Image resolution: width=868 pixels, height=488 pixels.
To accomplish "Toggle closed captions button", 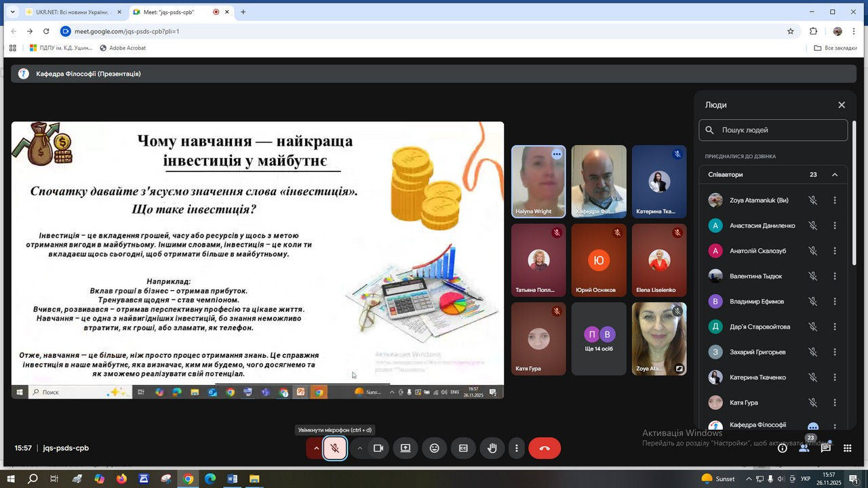I will click(x=464, y=448).
